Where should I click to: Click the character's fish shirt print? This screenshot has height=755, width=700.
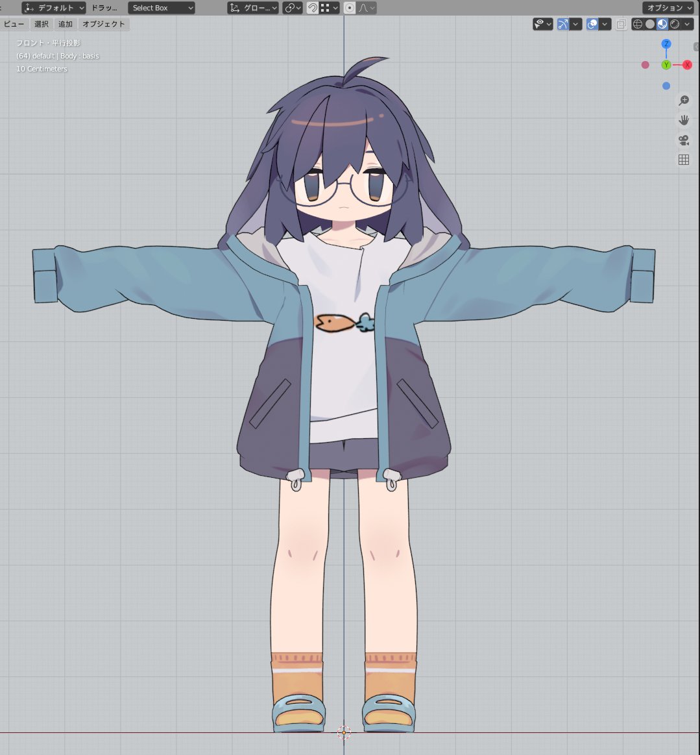[344, 323]
